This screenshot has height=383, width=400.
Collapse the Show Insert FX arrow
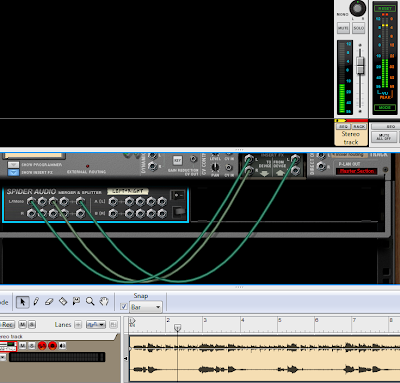coord(13,172)
